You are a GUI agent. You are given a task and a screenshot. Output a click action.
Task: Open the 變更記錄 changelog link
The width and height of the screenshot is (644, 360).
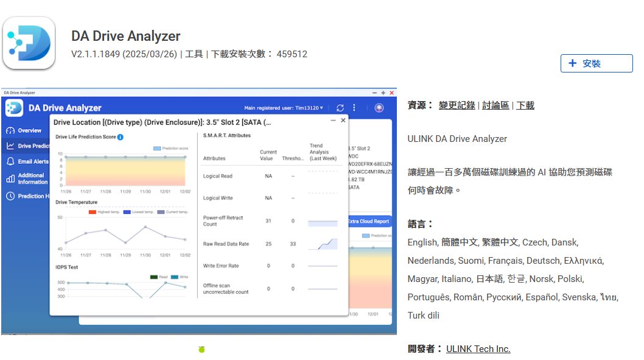(457, 105)
